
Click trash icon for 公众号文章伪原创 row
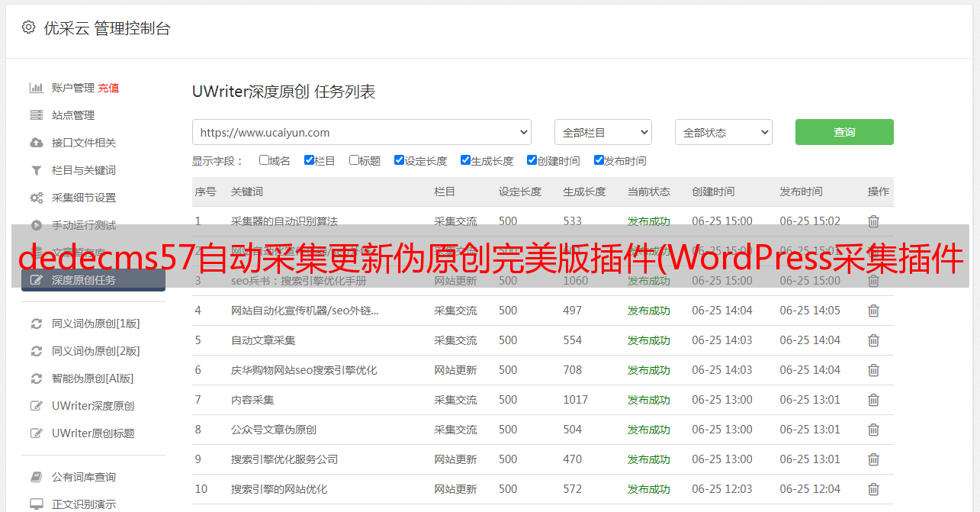click(873, 430)
